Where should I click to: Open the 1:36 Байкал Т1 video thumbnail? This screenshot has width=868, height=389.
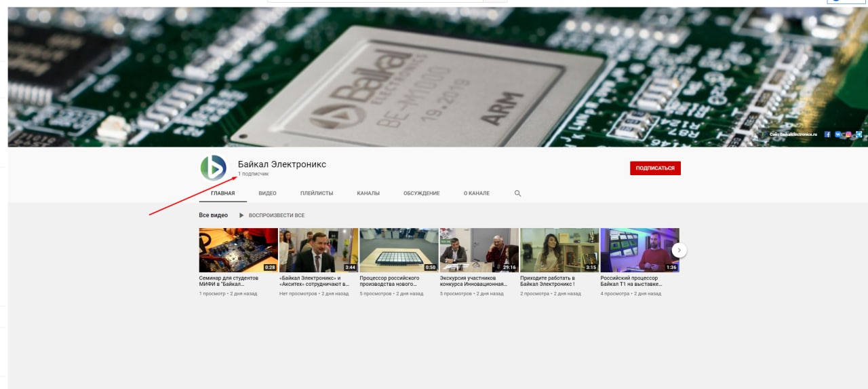pyautogui.click(x=640, y=251)
